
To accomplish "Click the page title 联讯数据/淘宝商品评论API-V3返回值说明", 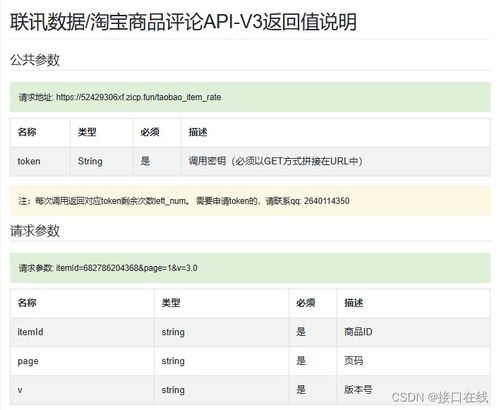I will tap(183, 22).
